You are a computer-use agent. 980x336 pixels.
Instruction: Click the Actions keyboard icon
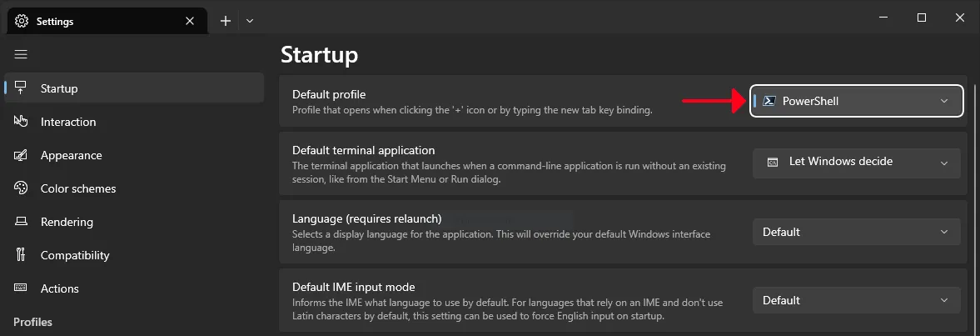(21, 288)
